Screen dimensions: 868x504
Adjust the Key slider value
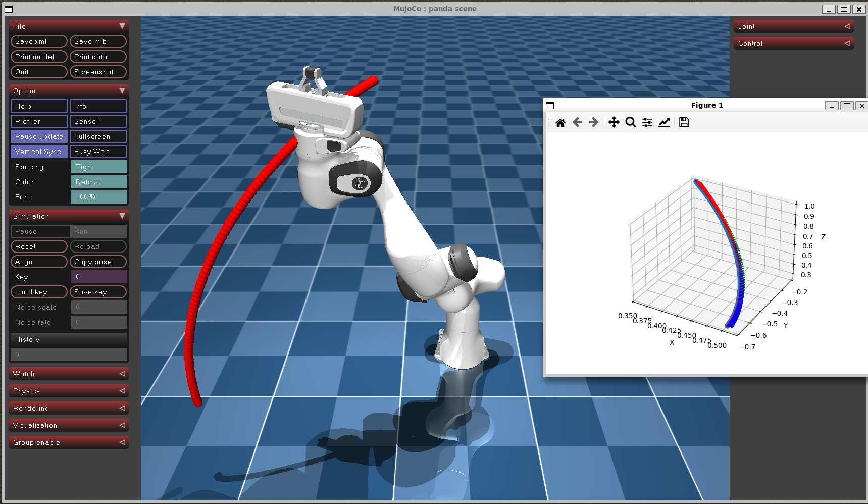coord(99,277)
